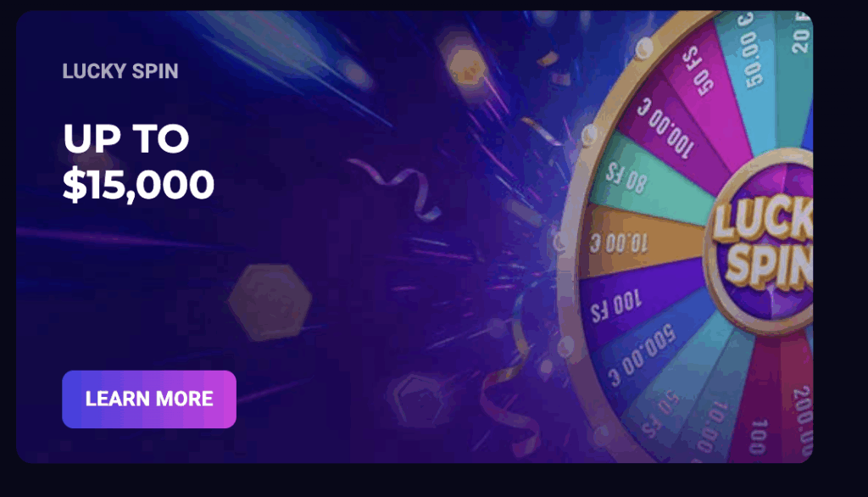Click the UP TO $15,000 headline
Screen dimensions: 868x497
coord(138,161)
